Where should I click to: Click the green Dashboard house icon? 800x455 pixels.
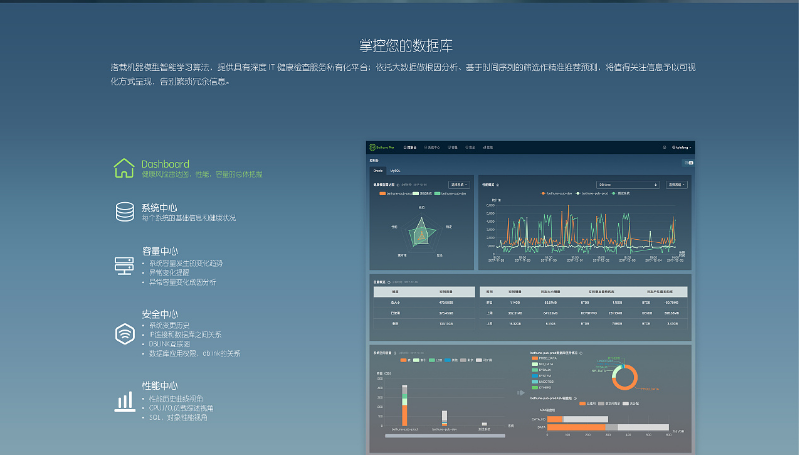pos(124,167)
